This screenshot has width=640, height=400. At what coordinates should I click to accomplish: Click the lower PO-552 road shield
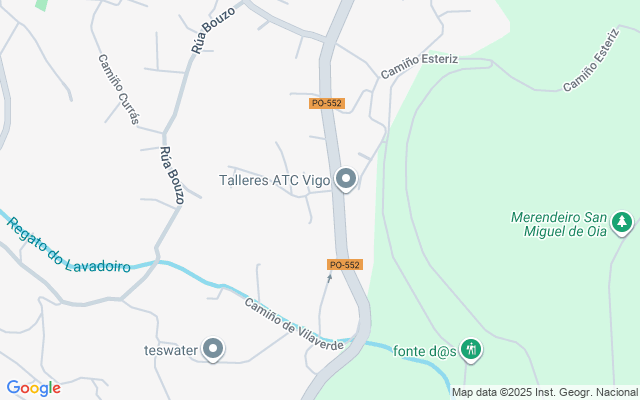point(344,265)
